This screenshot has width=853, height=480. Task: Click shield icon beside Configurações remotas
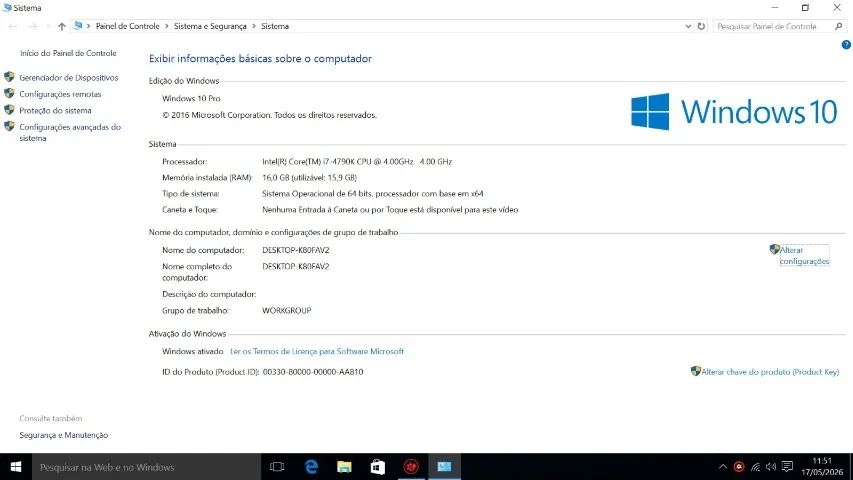click(9, 93)
